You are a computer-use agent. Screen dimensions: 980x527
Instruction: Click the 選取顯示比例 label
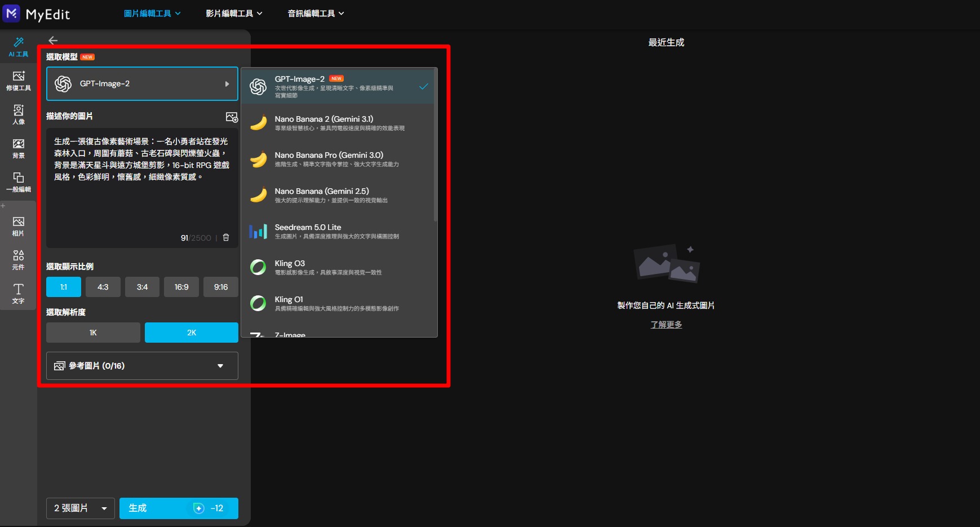70,267
